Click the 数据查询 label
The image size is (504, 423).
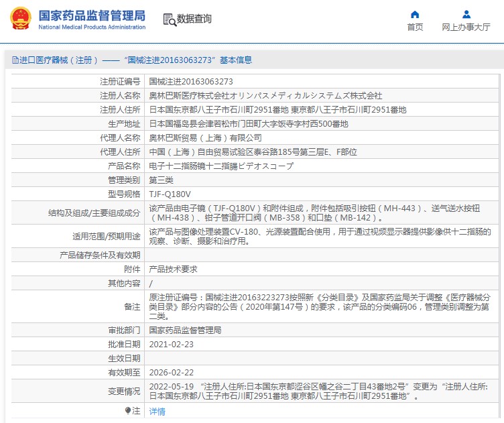click(194, 19)
